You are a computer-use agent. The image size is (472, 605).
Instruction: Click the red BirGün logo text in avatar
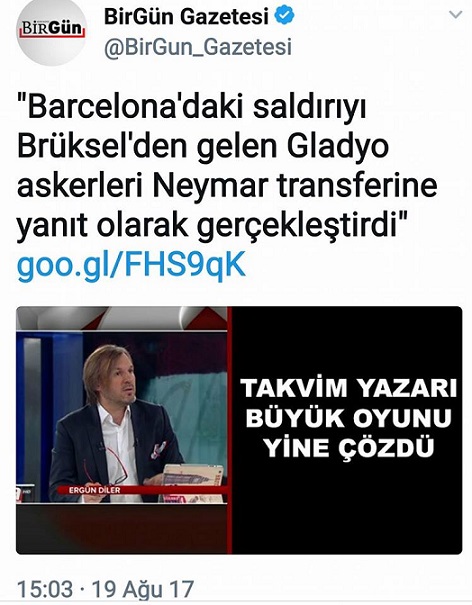click(x=52, y=29)
